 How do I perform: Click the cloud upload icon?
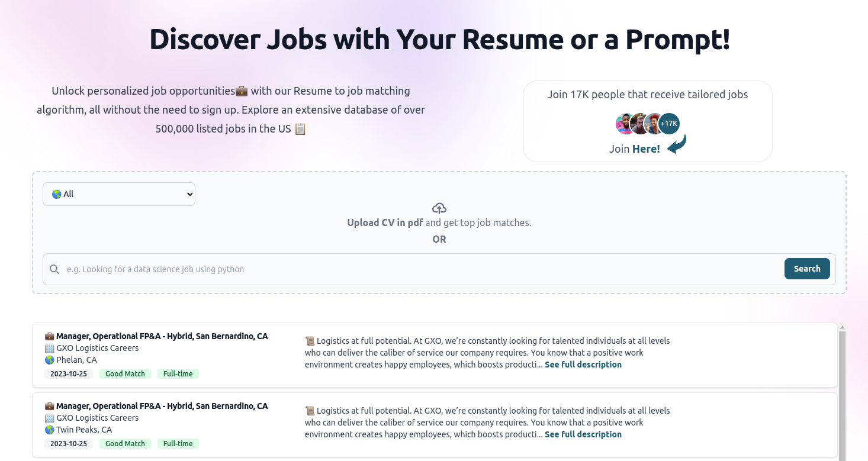point(439,208)
